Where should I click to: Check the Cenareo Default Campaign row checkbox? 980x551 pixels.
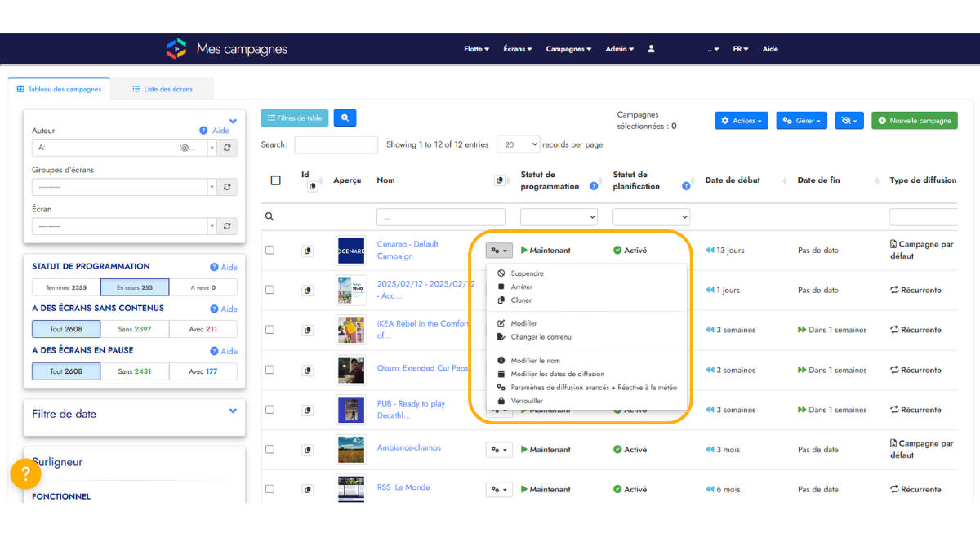[269, 251]
